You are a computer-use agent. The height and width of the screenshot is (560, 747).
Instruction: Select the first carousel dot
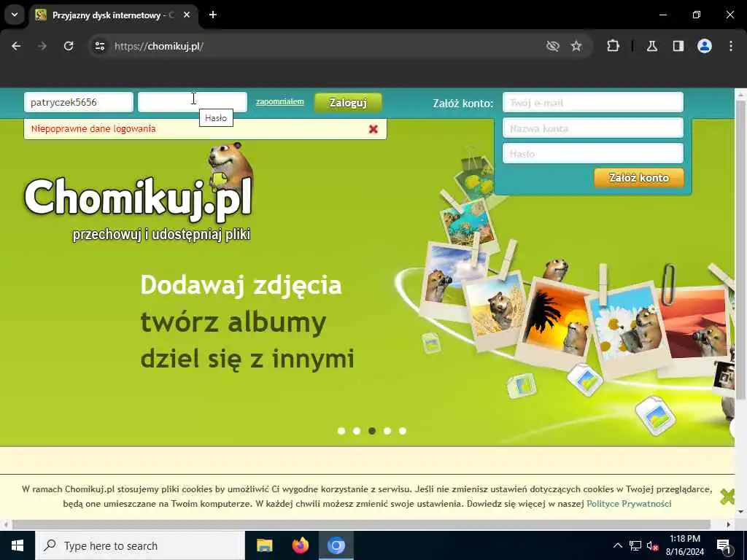tap(341, 431)
